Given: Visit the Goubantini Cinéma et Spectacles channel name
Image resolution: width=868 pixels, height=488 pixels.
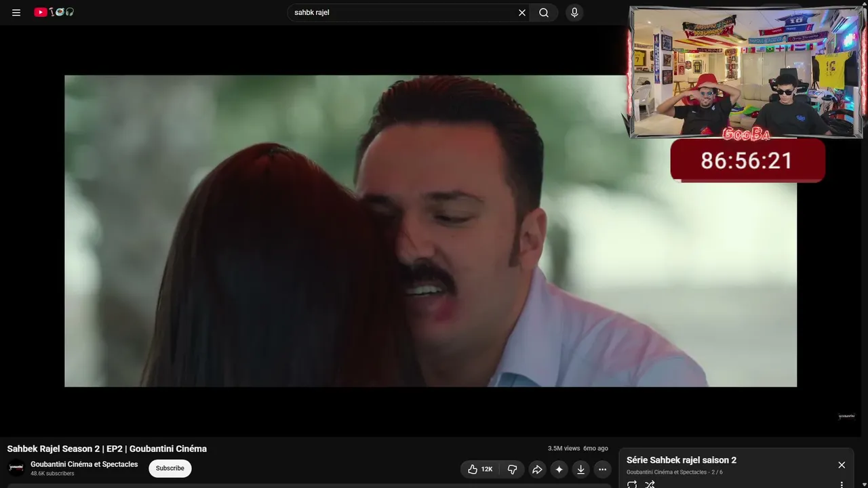Looking at the screenshot, I should (x=84, y=464).
